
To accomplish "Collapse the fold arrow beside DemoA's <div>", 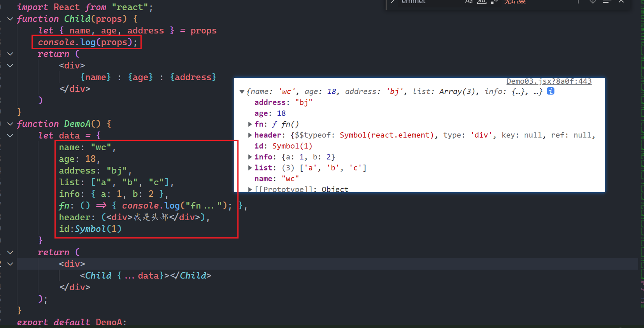I will pyautogui.click(x=11, y=264).
